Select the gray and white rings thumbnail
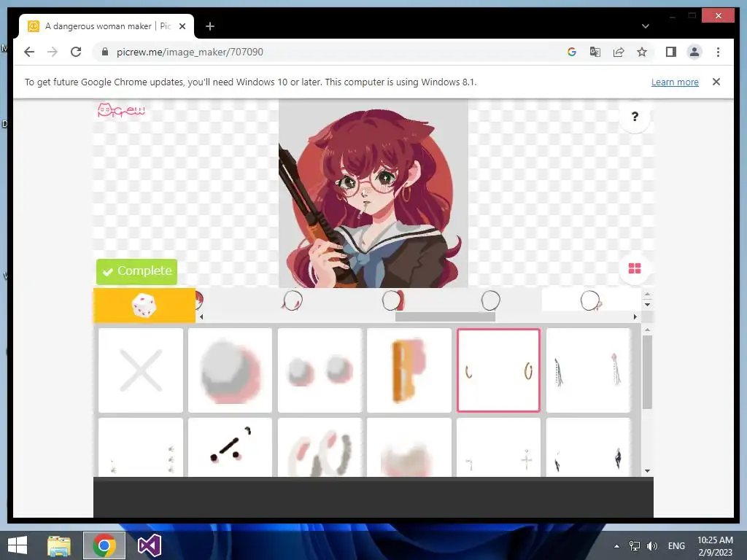The height and width of the screenshot is (560, 747). (x=320, y=447)
